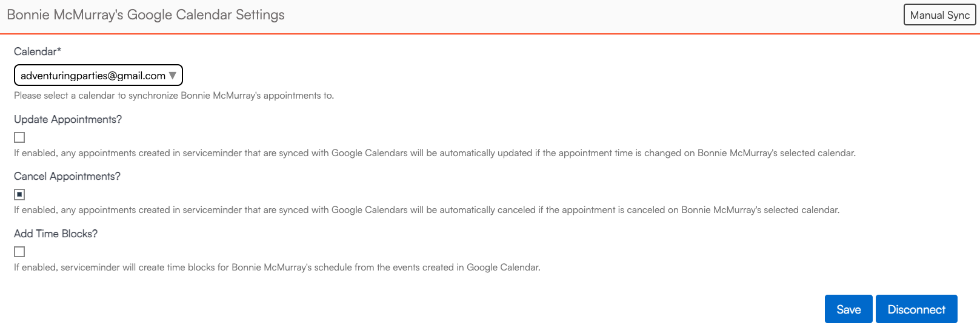Select the adventuringparties@gmail.com text in the combo box

(93, 76)
